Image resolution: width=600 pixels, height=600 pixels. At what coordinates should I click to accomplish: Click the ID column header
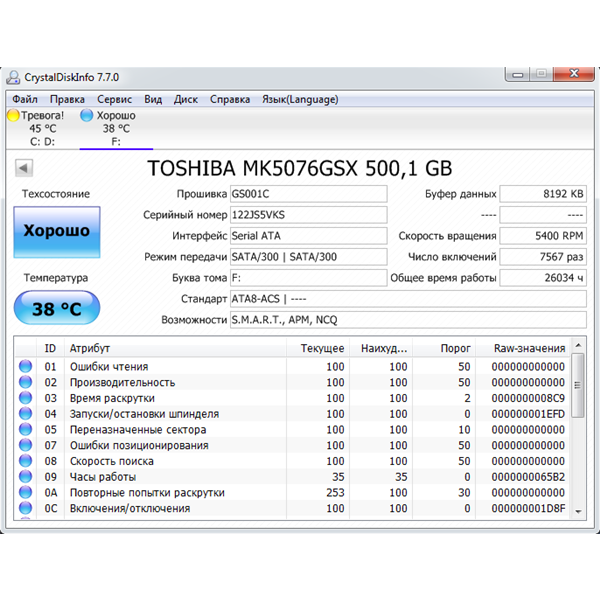click(x=50, y=348)
